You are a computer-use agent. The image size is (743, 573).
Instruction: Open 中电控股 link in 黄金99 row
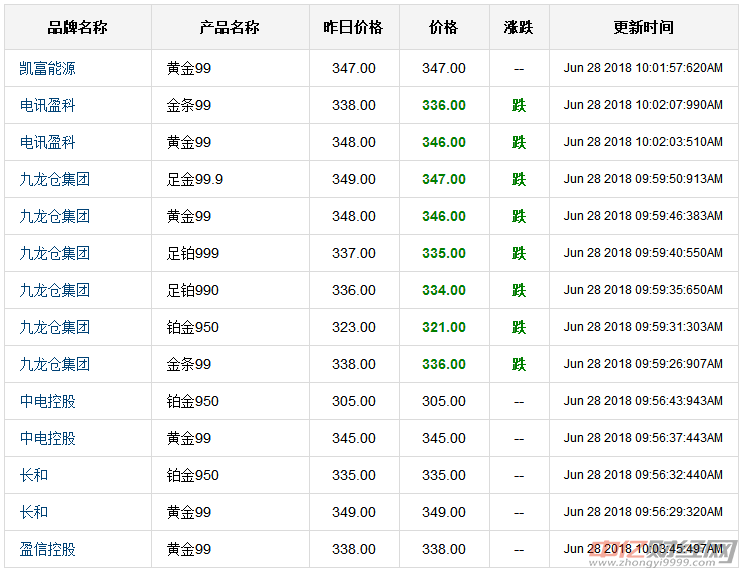(x=47, y=438)
